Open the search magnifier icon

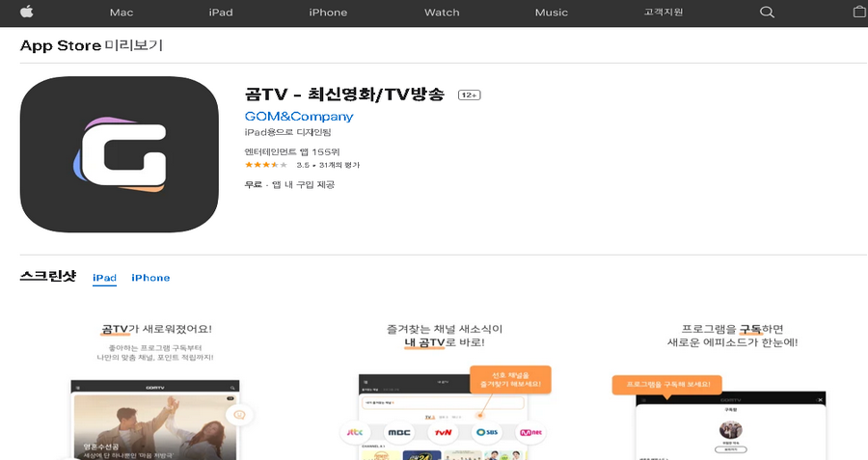coord(767,13)
